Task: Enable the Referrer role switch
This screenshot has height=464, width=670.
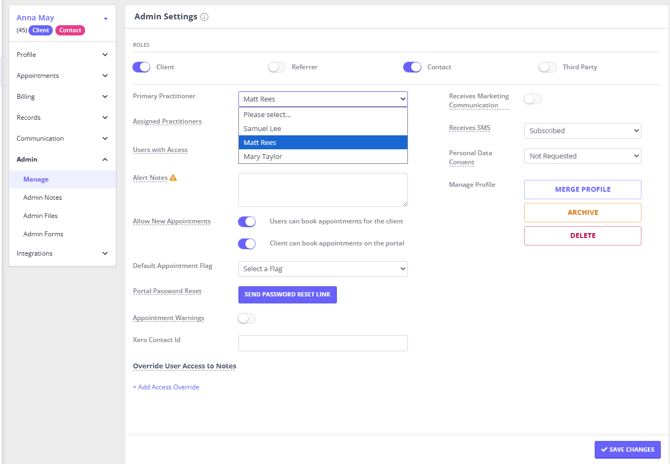Action: point(276,67)
